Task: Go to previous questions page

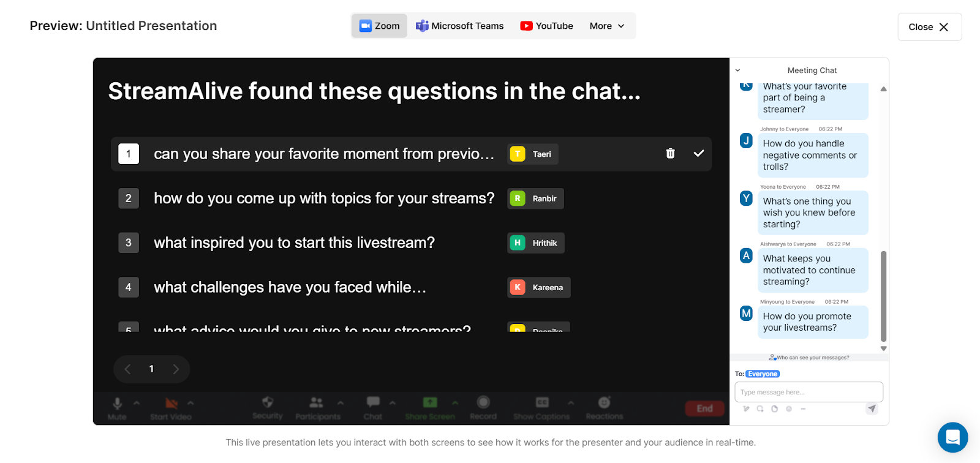Action: click(x=127, y=369)
